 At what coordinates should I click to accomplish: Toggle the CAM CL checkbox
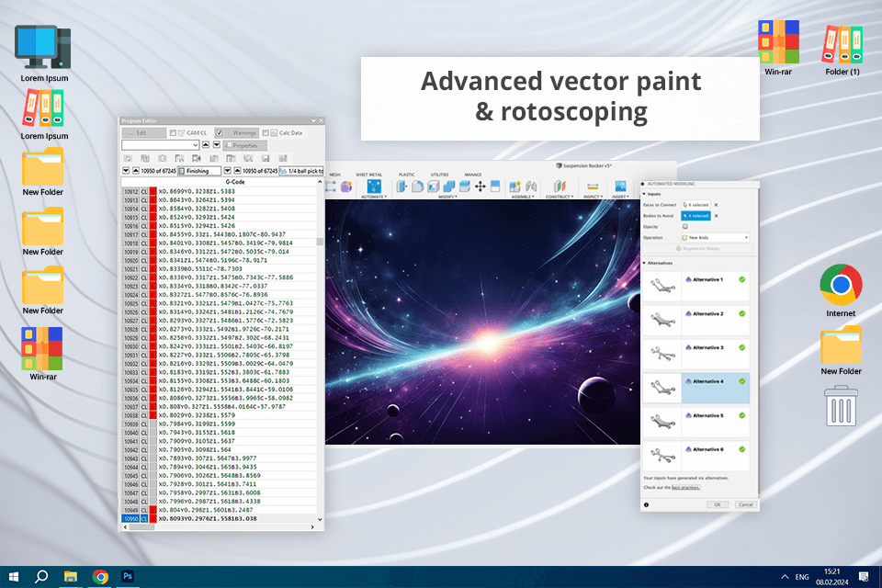pyautogui.click(x=173, y=133)
